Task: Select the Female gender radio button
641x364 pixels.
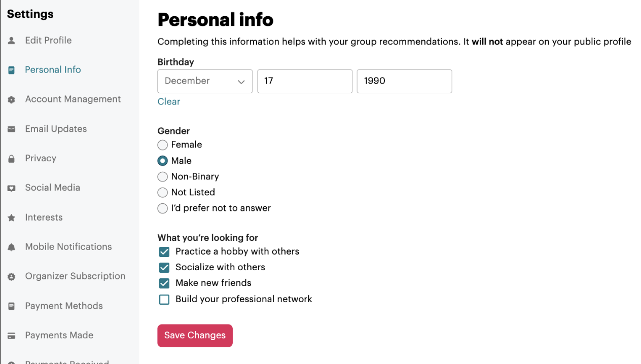Action: (x=162, y=144)
